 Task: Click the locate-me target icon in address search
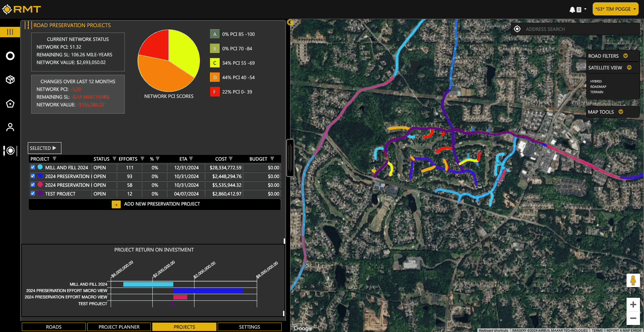tap(517, 29)
